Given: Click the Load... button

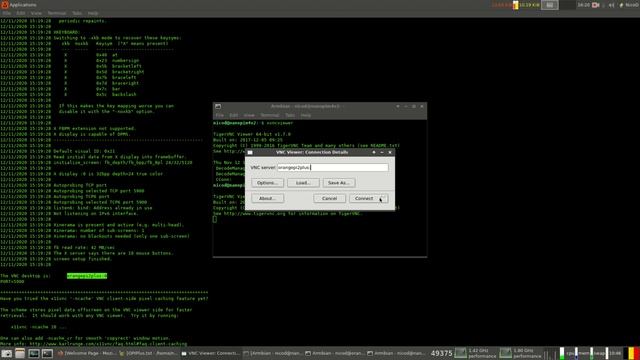Looking at the screenshot, I should (303, 183).
